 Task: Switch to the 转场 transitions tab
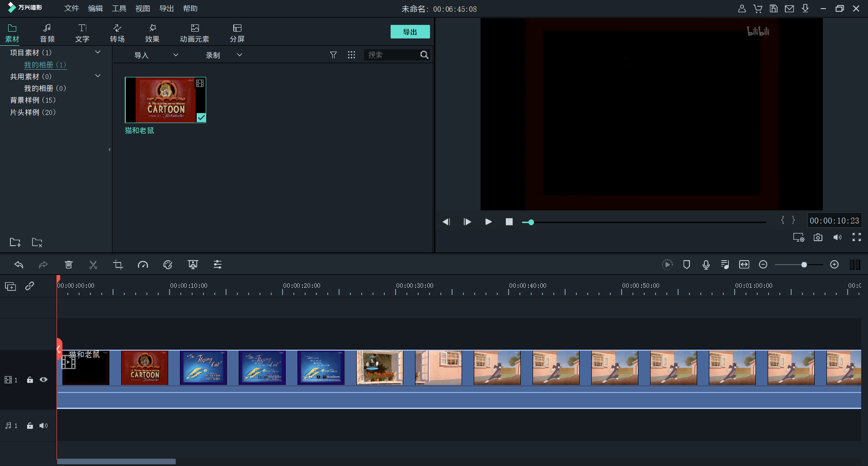pos(117,33)
